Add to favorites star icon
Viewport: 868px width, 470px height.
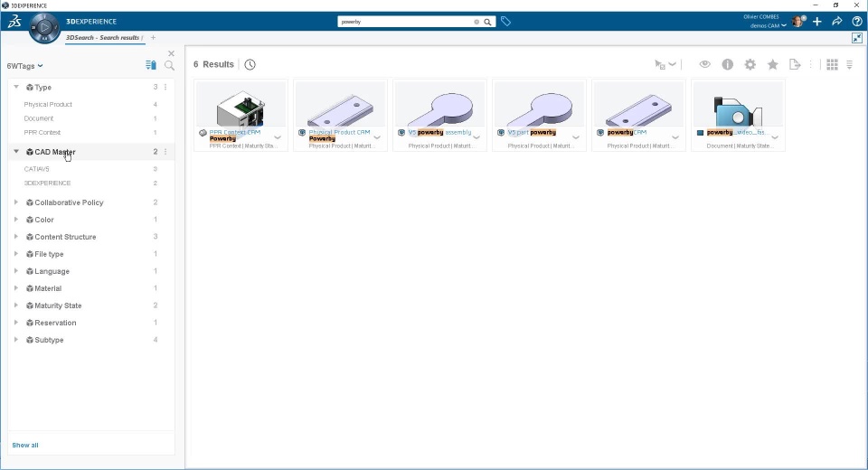tap(773, 65)
